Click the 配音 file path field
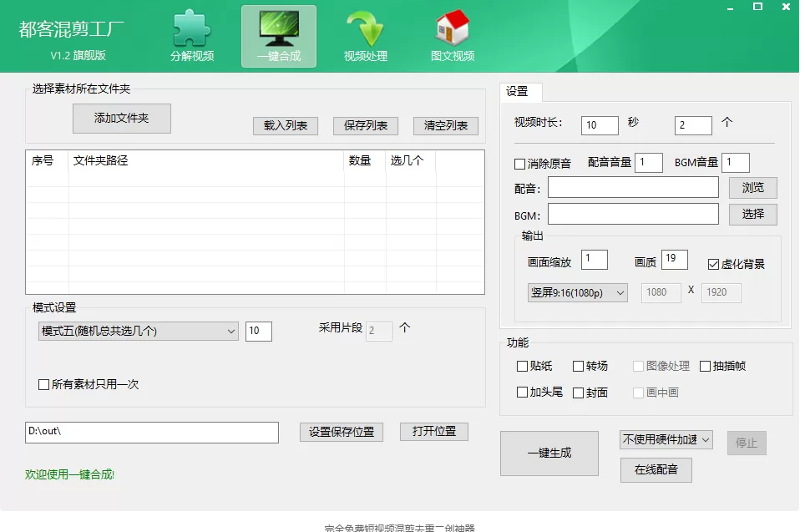 633,187
